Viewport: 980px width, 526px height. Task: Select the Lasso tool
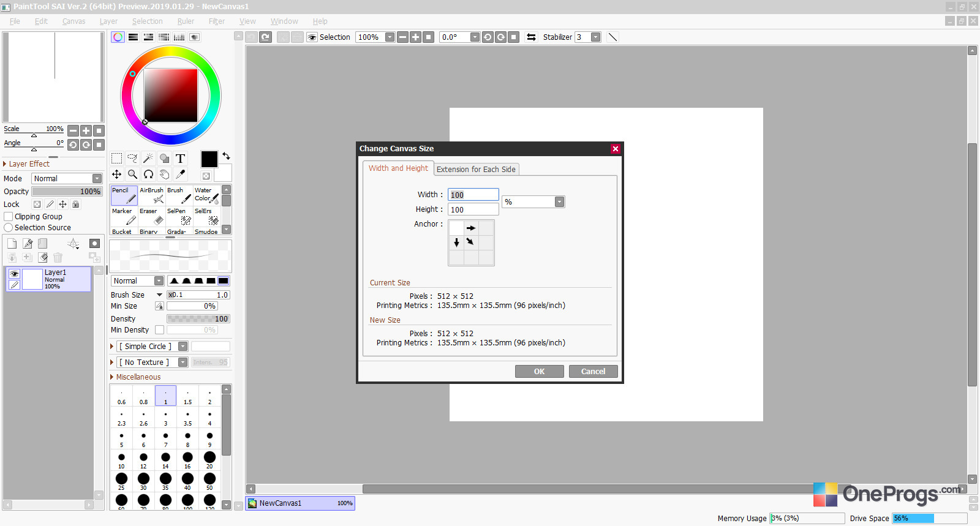point(132,159)
